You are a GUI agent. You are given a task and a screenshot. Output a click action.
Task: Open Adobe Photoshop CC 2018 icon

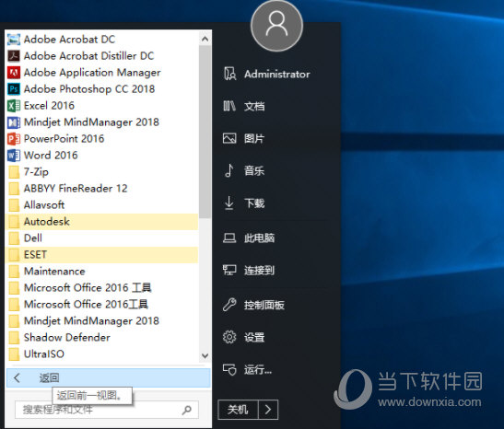click(14, 89)
